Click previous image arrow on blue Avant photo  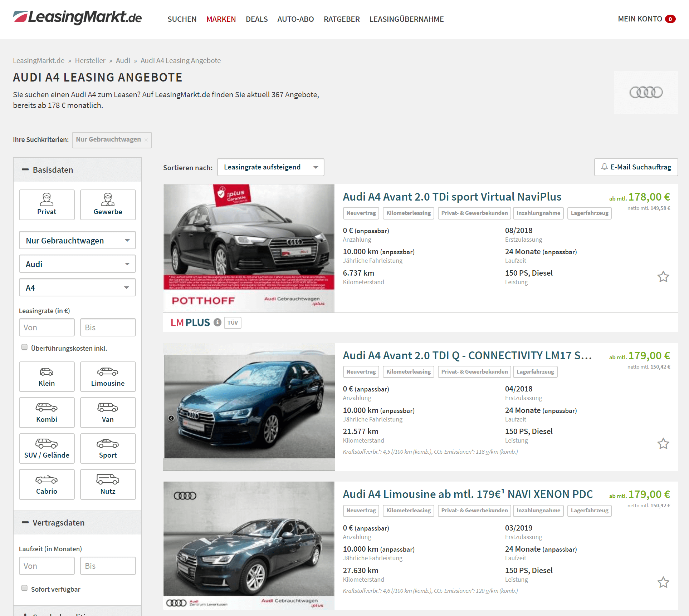coord(171,418)
